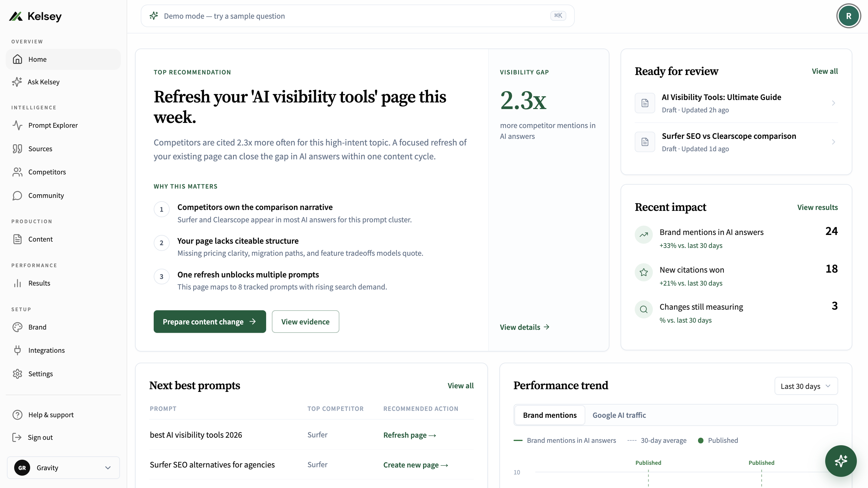Click chevron beside AI Visibility Tools guide
The height and width of the screenshot is (488, 868).
pos(833,103)
